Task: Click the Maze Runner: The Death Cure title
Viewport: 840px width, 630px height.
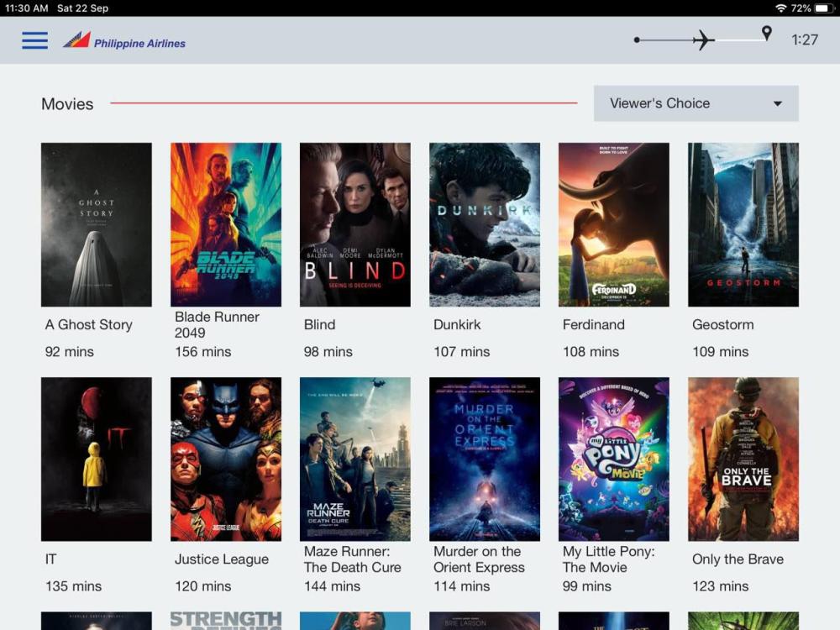Action: pos(352,559)
